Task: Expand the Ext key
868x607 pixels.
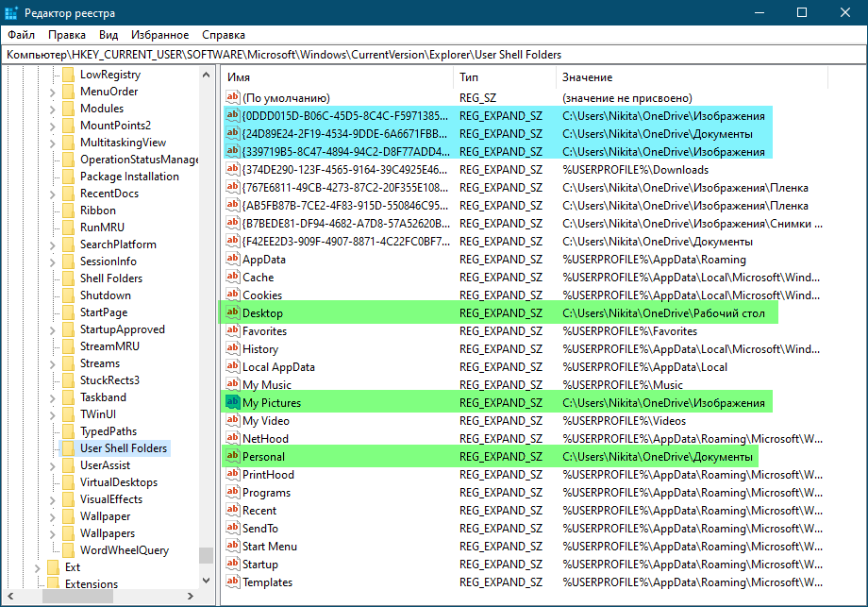Action: coord(37,567)
